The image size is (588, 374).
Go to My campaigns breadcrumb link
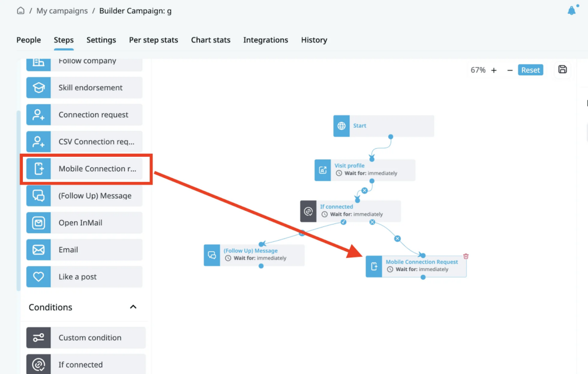(62, 11)
